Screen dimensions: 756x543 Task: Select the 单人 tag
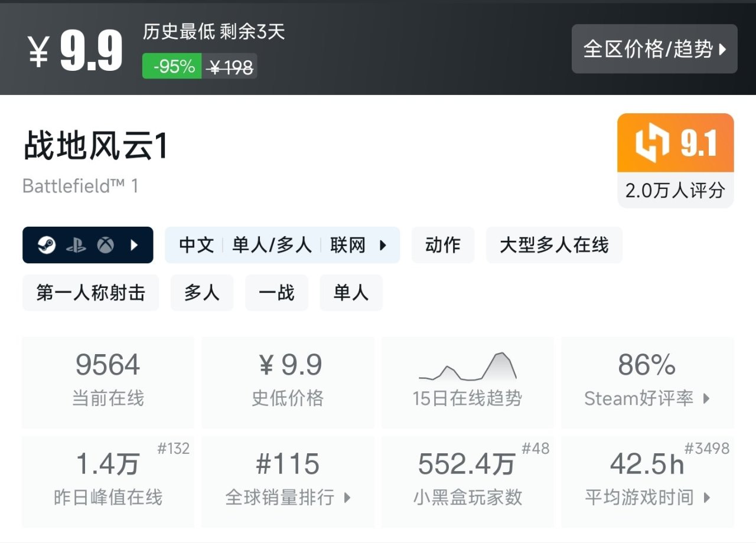(x=351, y=293)
